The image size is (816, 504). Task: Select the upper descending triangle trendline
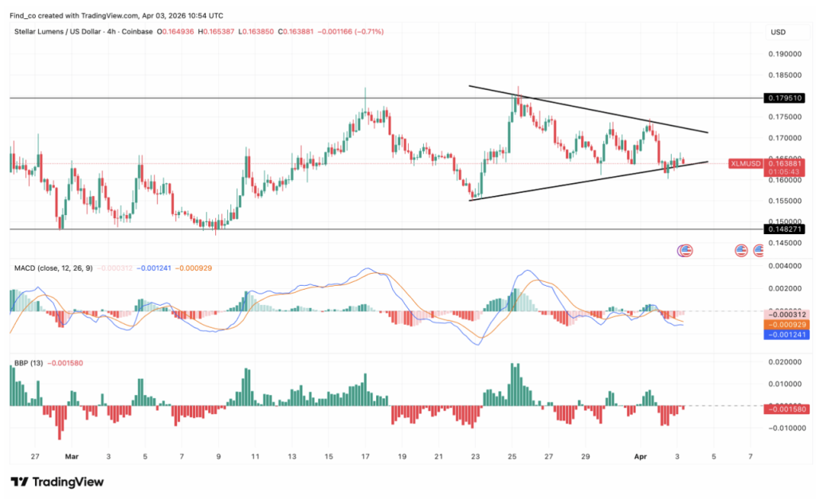pos(590,109)
